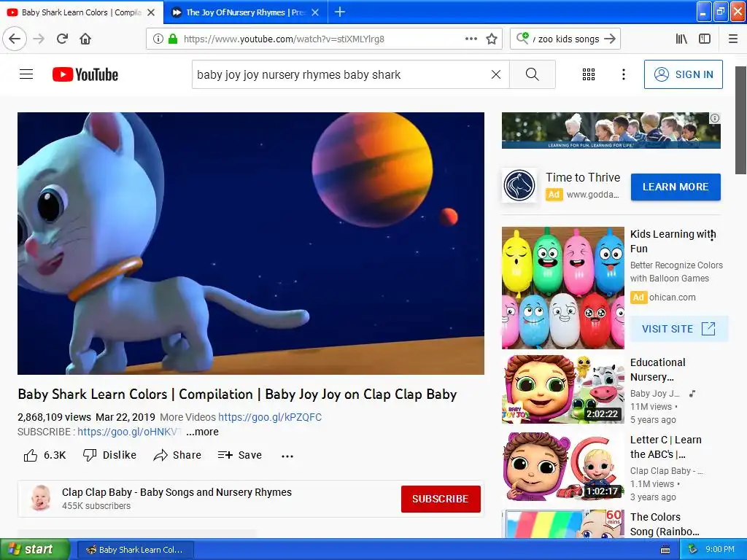This screenshot has height=560, width=747.
Task: Reload the page with refresh icon
Action: click(x=63, y=39)
